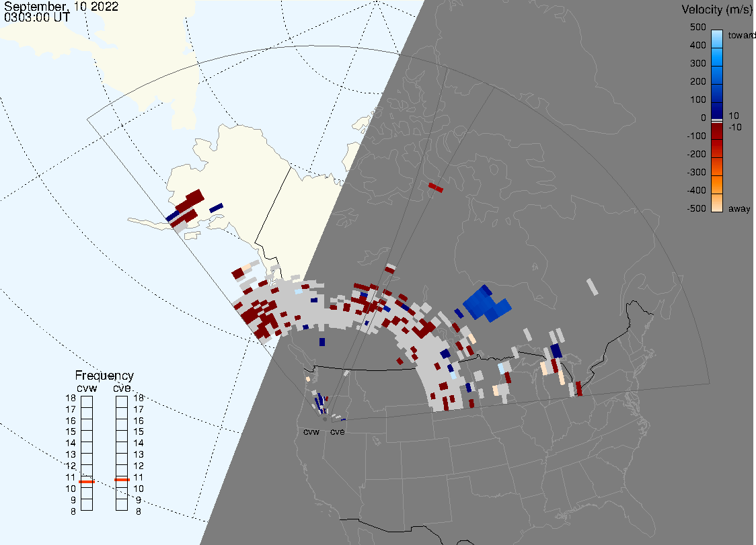Pick the orange -300 to -400 color segment
Viewport: 756px width, 545px height.
click(x=717, y=185)
